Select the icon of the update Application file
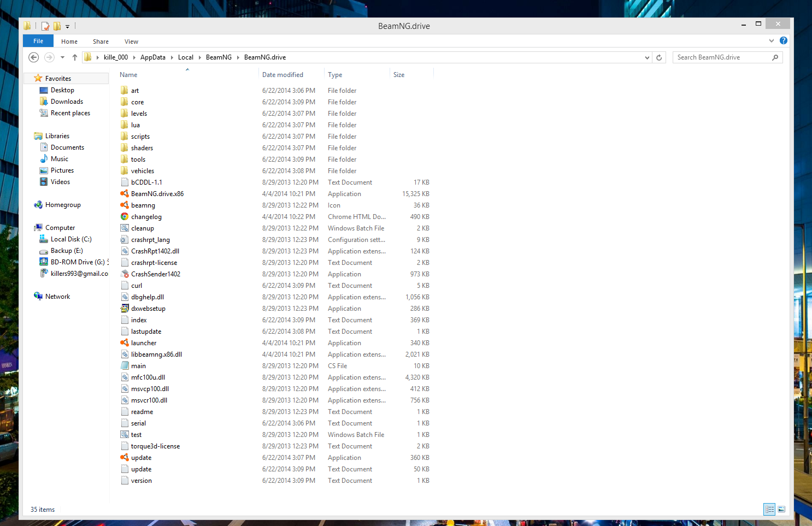 [x=125, y=458]
